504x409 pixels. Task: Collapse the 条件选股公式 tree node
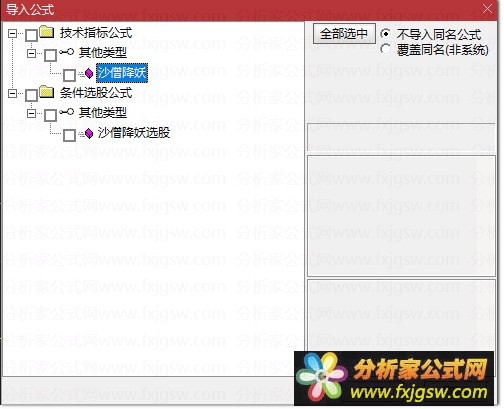[x=12, y=93]
